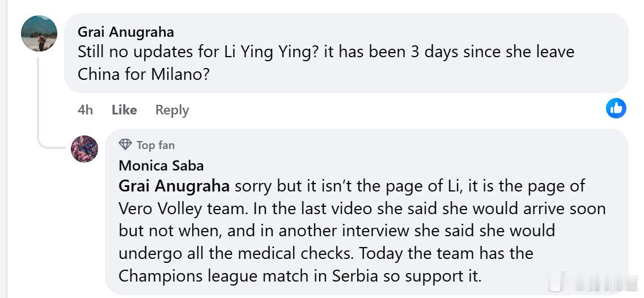Open Grai Anugraha's profile from commenter name

point(126,32)
